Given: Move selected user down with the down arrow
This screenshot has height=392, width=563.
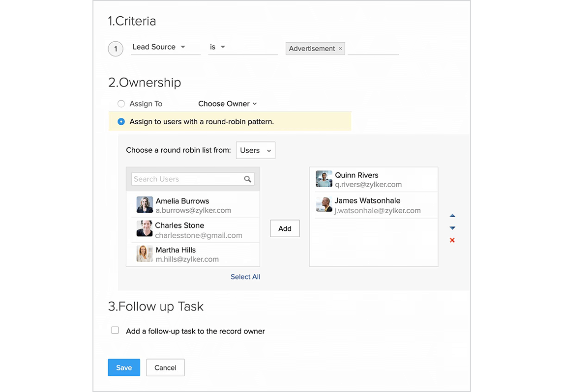Looking at the screenshot, I should pos(452,228).
